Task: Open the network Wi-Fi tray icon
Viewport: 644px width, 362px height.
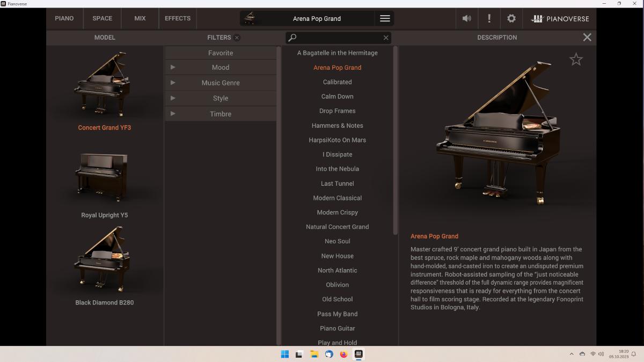Action: pyautogui.click(x=593, y=354)
